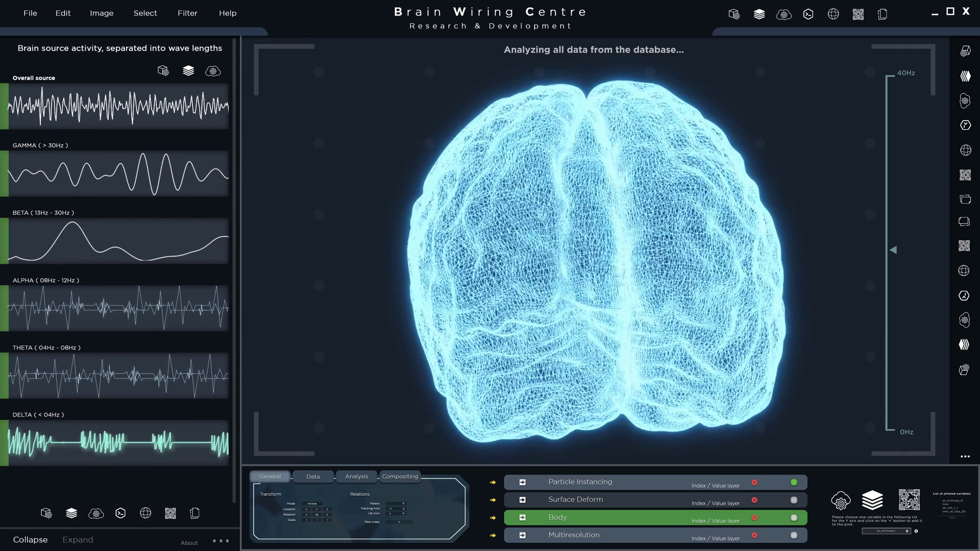Click the cloud gear icon in top toolbar

[783, 14]
